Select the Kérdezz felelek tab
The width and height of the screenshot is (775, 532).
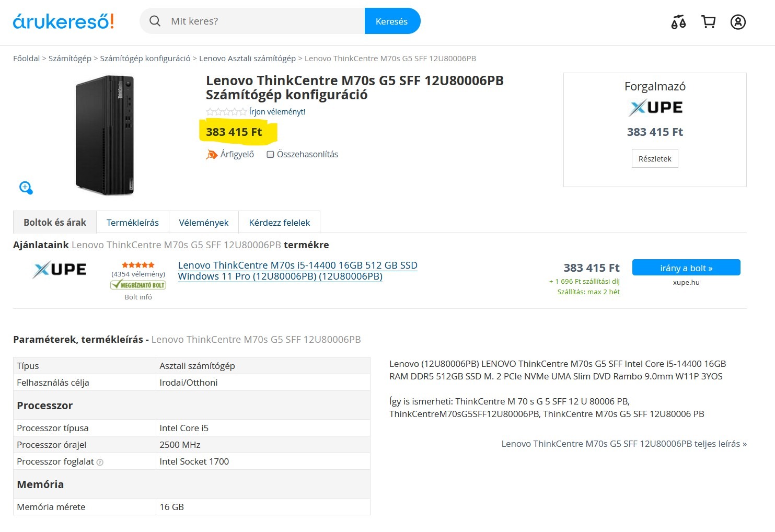[x=280, y=222]
